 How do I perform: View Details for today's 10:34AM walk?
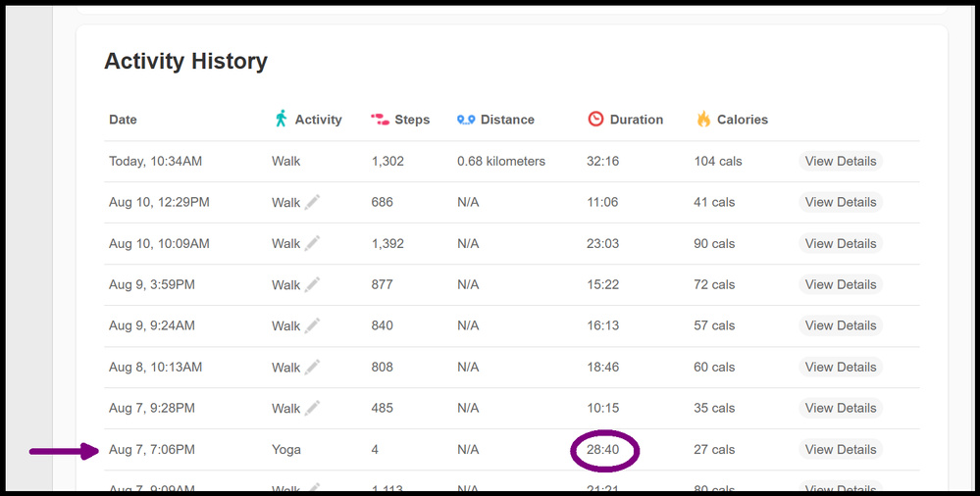(x=840, y=161)
